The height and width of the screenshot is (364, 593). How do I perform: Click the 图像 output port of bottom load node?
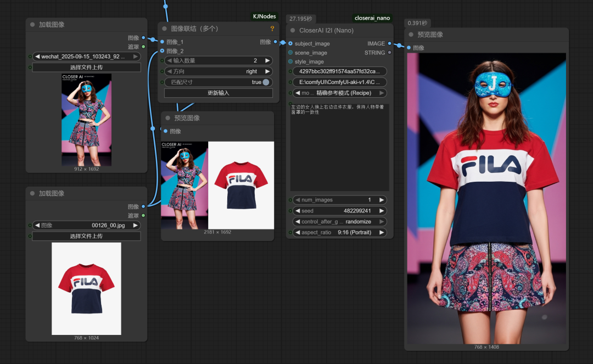[143, 206]
